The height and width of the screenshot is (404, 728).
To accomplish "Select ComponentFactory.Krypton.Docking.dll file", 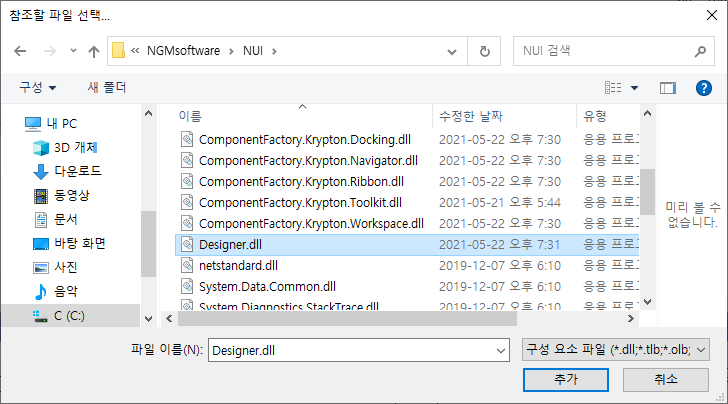I will pos(305,139).
